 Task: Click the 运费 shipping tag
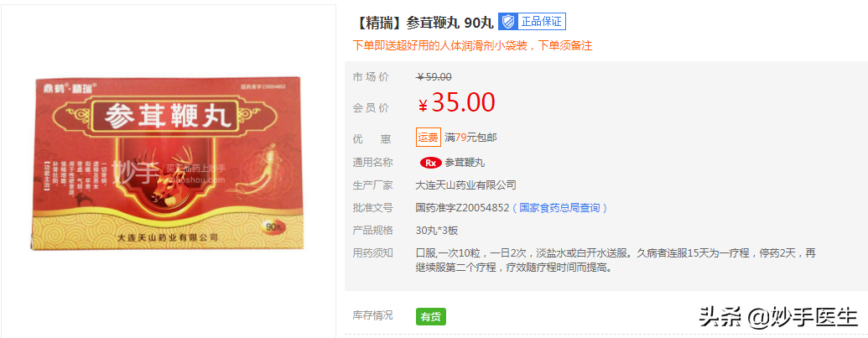(428, 138)
